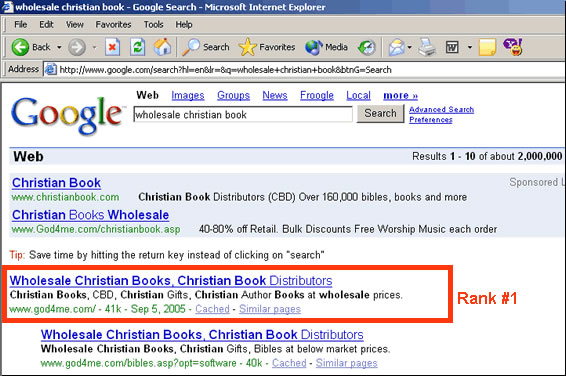Open the Favorites star pane
This screenshot has height=376, width=566.
point(267,47)
